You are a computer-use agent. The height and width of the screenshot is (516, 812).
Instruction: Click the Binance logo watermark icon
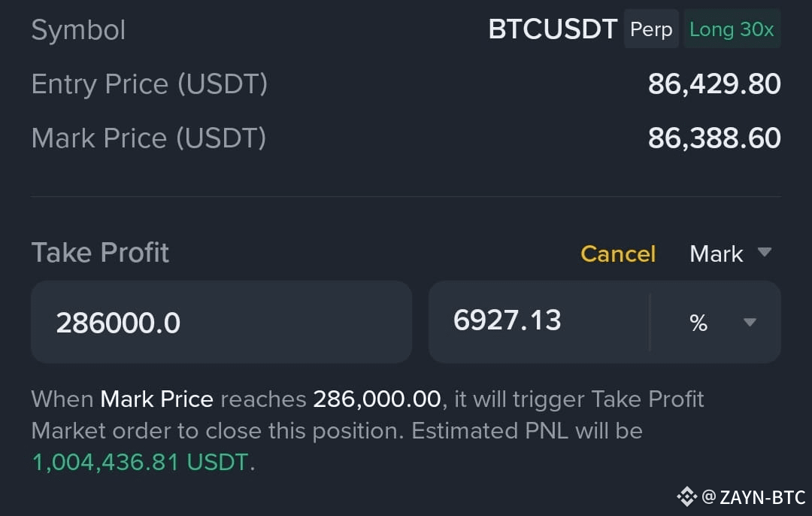[x=686, y=497]
